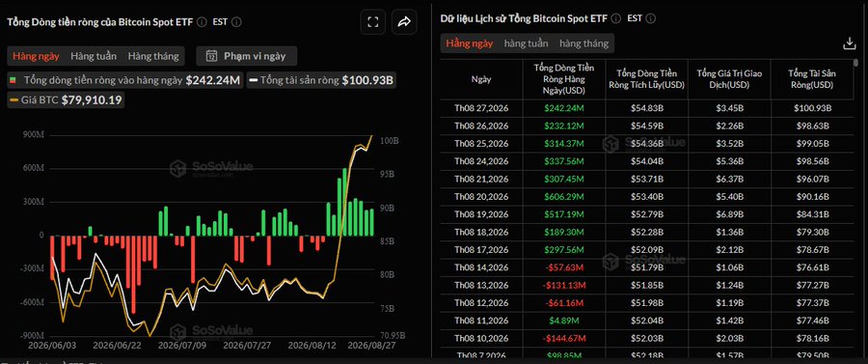
Task: Select the Th08 14,2026 date cell
Action: point(481,267)
